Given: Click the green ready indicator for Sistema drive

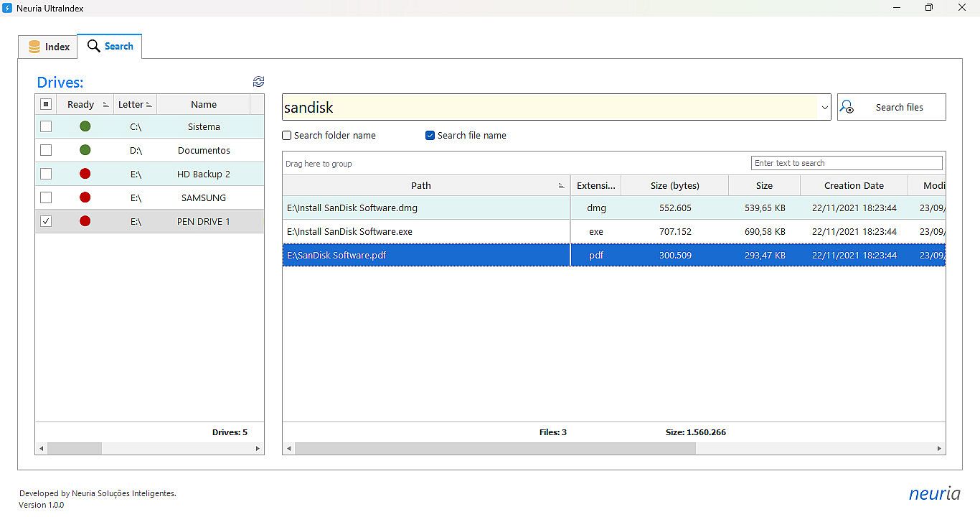Looking at the screenshot, I should [x=85, y=126].
